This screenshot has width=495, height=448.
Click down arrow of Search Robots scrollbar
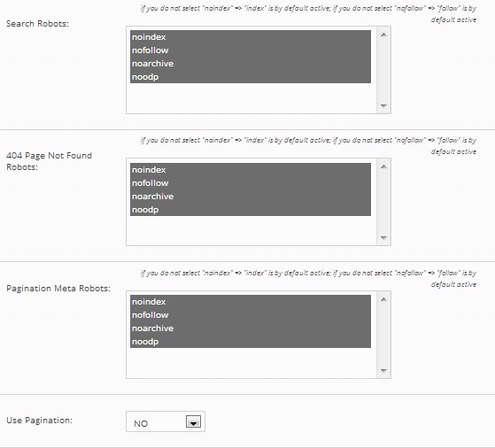pos(383,105)
